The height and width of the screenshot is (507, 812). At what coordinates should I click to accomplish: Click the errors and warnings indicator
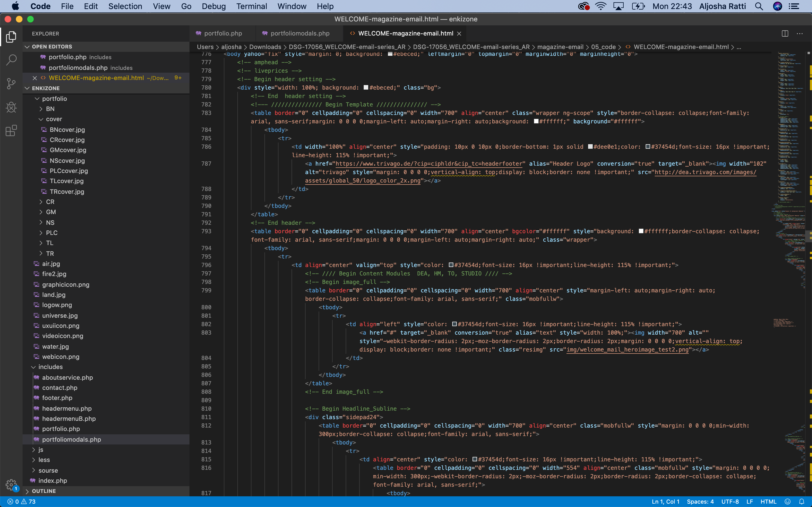(x=18, y=501)
